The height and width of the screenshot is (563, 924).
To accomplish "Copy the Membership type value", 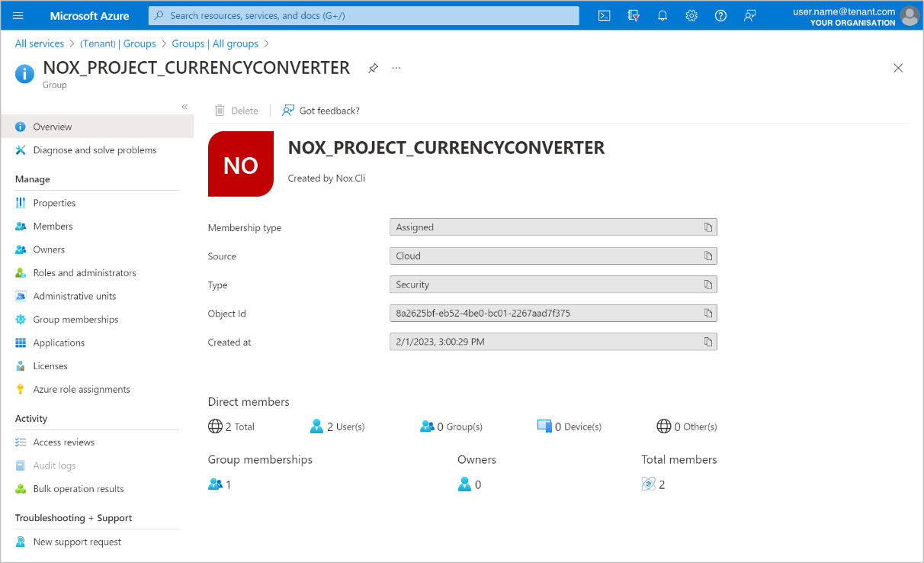I will (708, 227).
